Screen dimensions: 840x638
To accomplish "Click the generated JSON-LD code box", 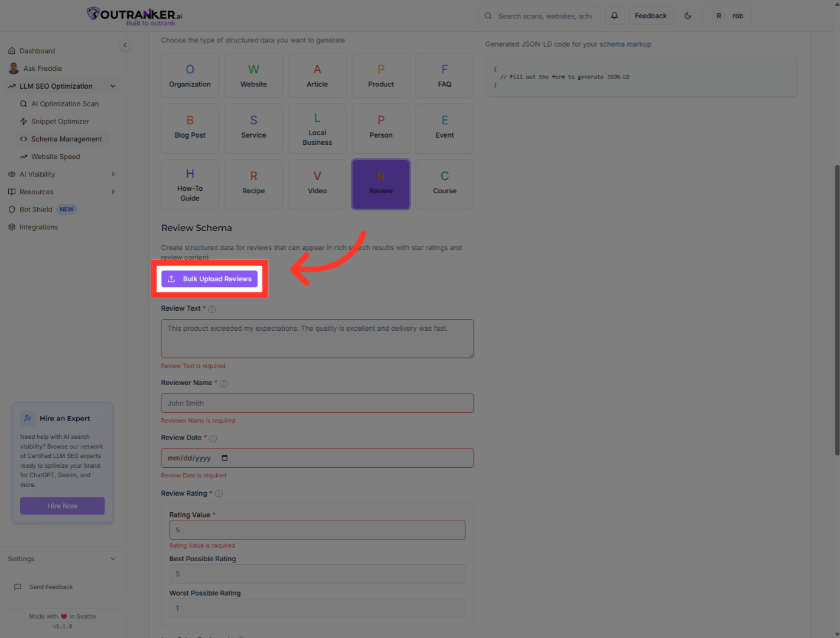I will pos(642,77).
